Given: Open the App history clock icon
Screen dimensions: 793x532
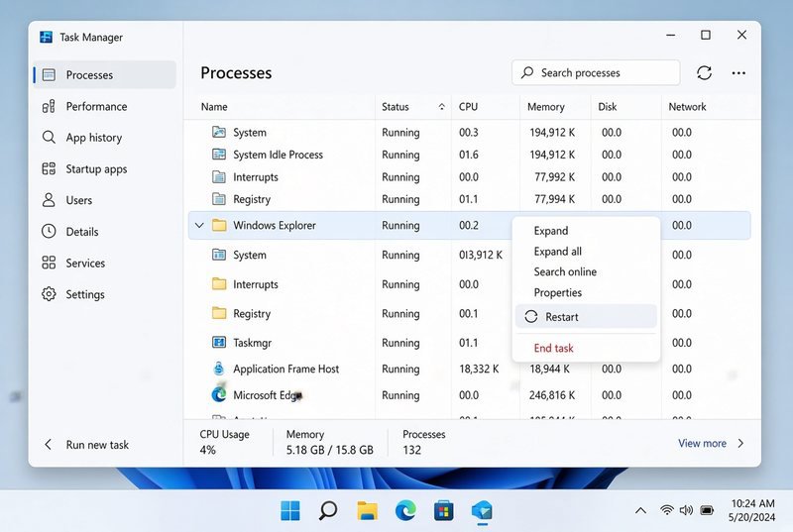Looking at the screenshot, I should [x=49, y=138].
